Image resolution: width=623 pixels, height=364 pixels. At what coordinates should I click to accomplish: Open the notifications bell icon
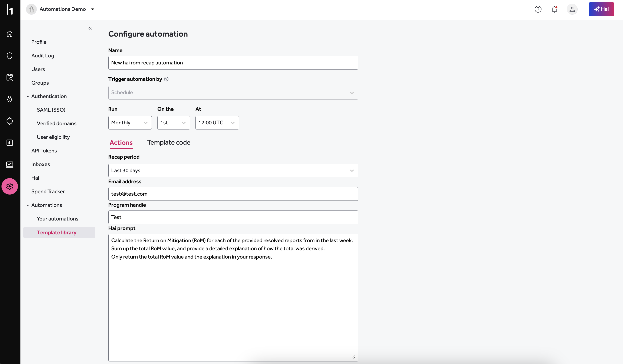click(554, 9)
